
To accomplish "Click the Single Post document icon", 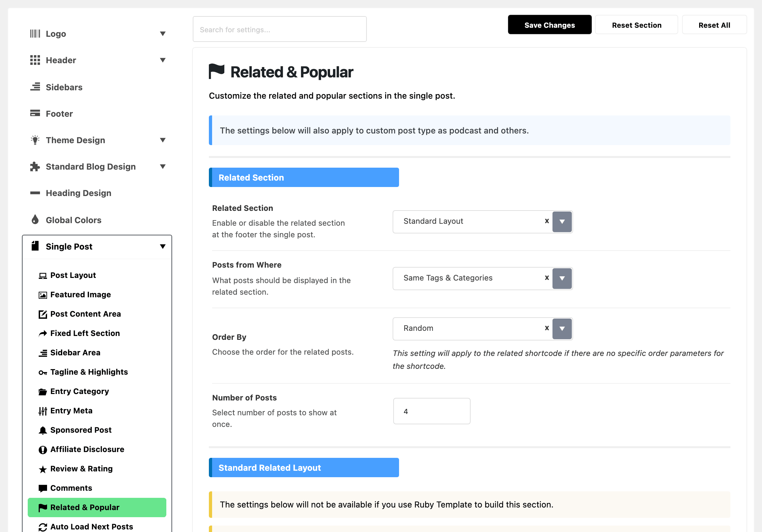I will [x=35, y=246].
